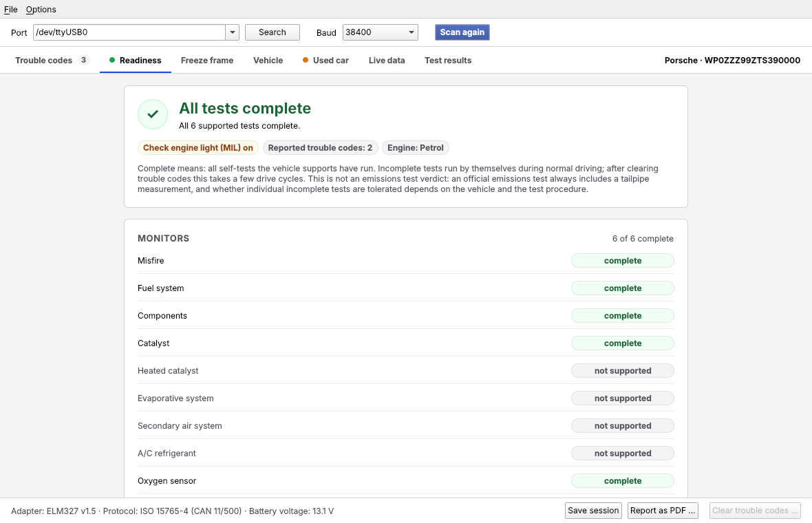Open the Freeze frame tab
This screenshot has height=523, width=812.
pyautogui.click(x=207, y=60)
